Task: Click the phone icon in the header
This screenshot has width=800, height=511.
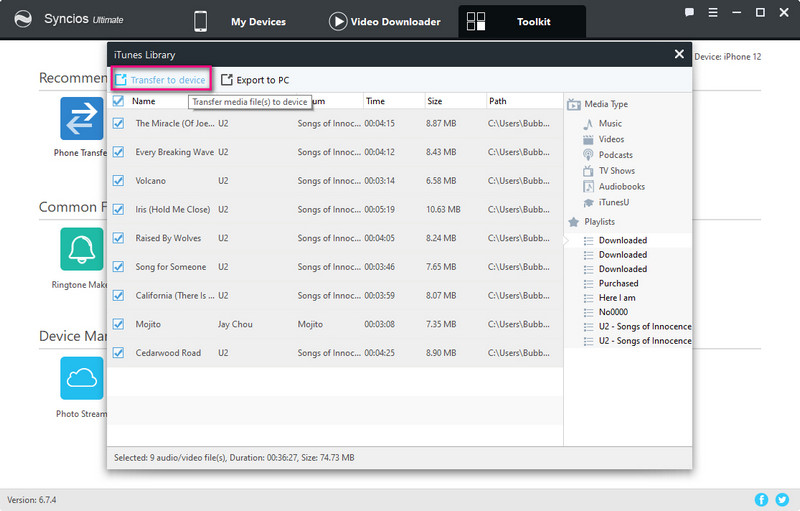Action: pos(201,21)
